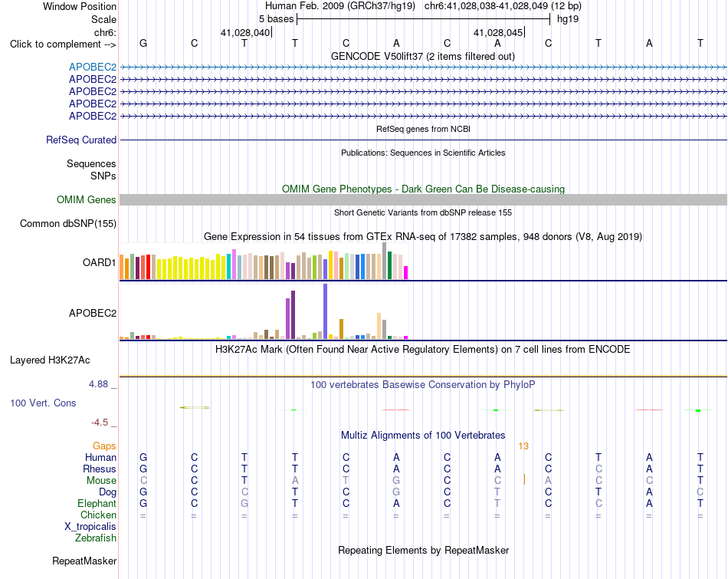Click the 5 bases scale bar
The width and height of the screenshot is (728, 579).
click(423, 19)
